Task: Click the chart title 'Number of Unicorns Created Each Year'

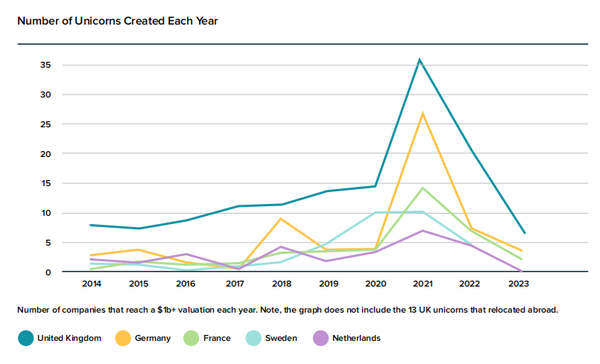Action: pyautogui.click(x=117, y=21)
